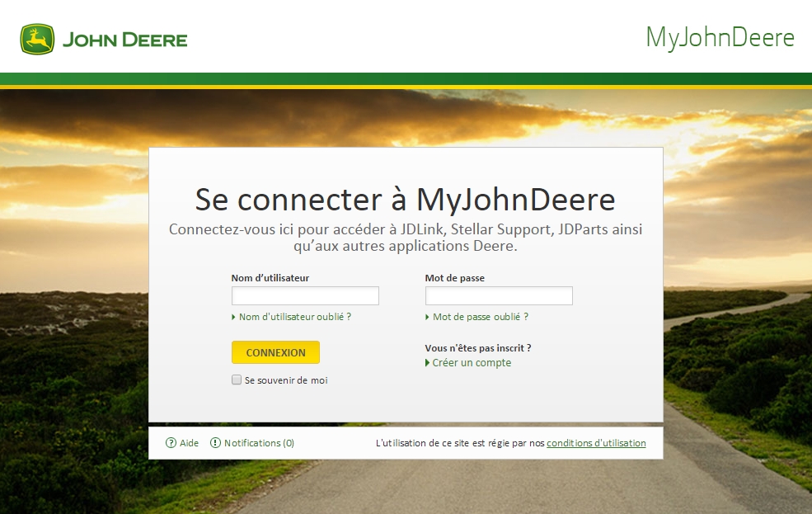Screen dimensions: 812x514
Task: Open Mot de passe oublié recovery
Action: point(481,317)
